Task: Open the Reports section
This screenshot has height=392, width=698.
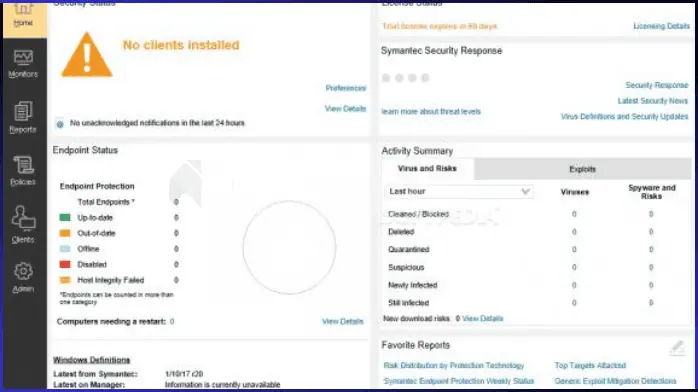Action: pyautogui.click(x=23, y=117)
